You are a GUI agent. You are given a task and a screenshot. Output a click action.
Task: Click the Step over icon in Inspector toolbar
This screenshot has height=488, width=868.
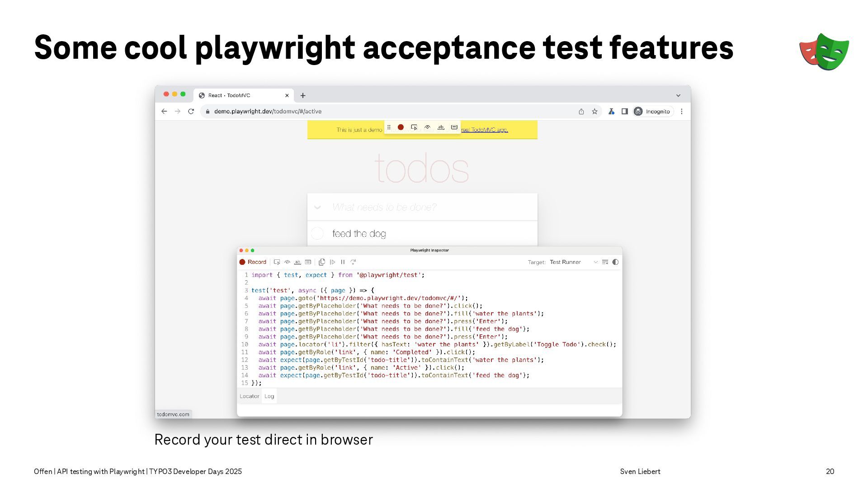pos(353,262)
